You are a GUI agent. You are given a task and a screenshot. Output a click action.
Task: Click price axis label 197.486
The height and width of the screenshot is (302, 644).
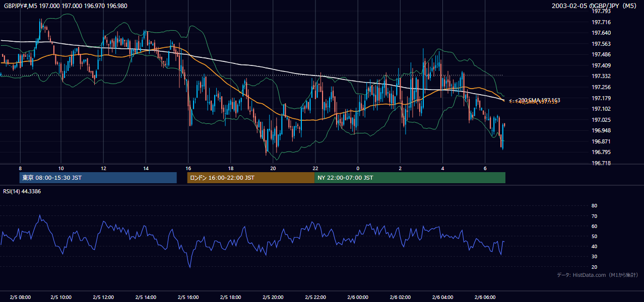click(601, 54)
